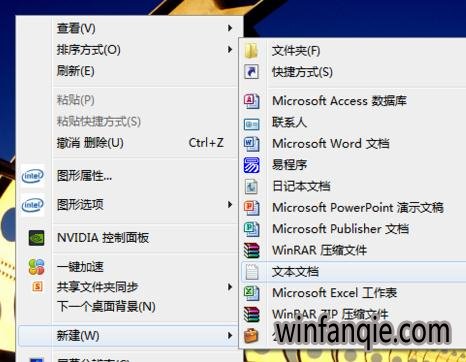Expand the 查看(V) submenu arrow

click(x=230, y=28)
